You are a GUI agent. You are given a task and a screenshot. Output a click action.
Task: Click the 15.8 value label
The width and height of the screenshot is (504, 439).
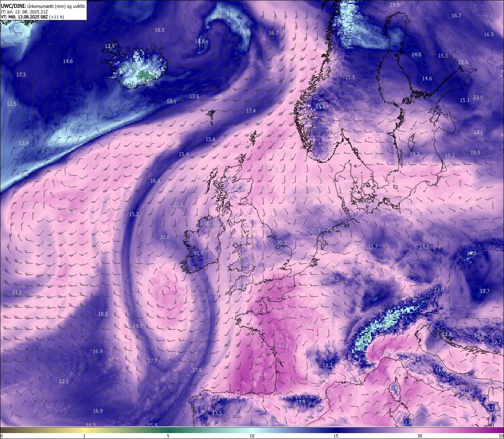(419, 359)
